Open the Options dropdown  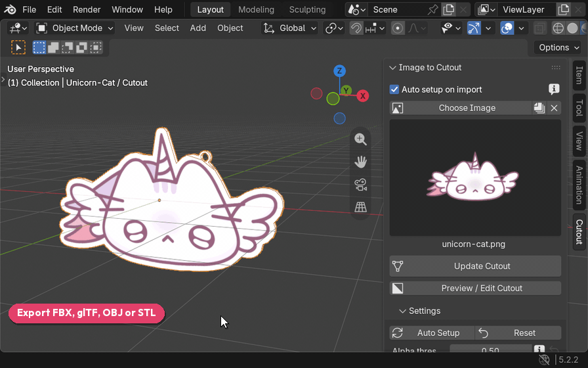click(558, 48)
